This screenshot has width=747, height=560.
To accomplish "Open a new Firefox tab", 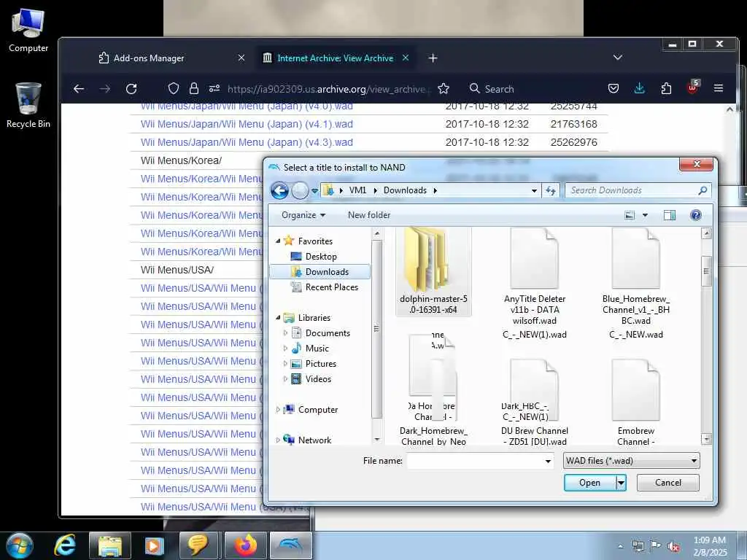I will (433, 58).
